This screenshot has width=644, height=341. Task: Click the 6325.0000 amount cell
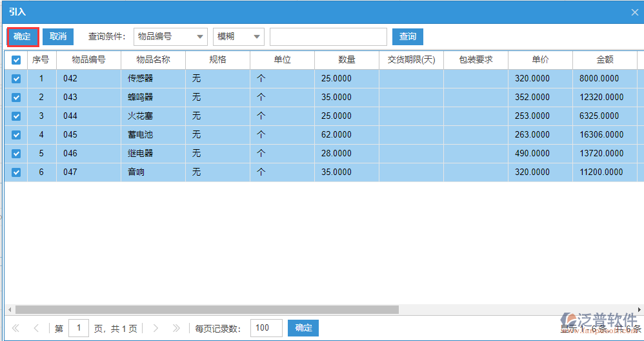point(605,116)
